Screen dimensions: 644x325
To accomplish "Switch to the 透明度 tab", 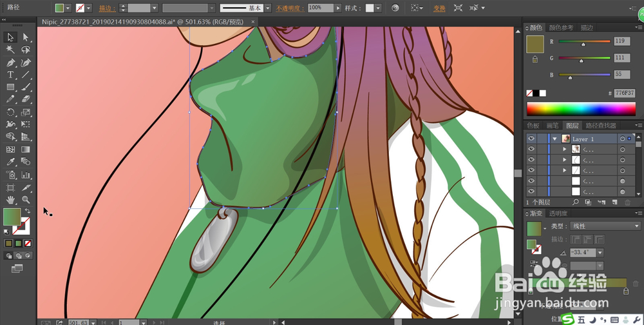I will [x=558, y=213].
